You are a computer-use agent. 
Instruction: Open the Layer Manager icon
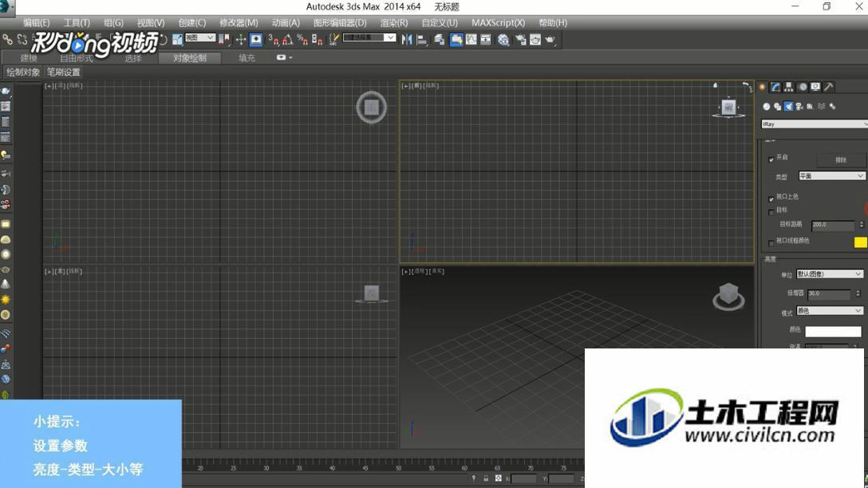click(440, 39)
